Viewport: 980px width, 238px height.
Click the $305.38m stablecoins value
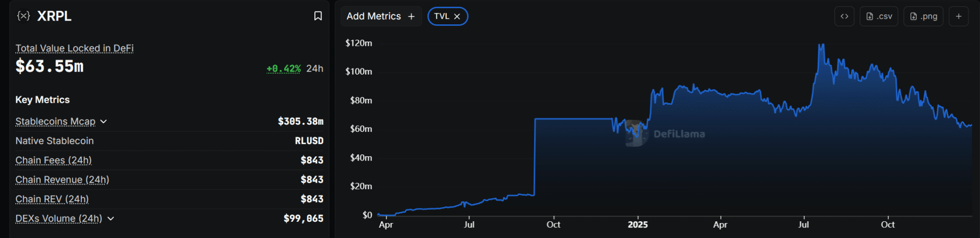301,121
